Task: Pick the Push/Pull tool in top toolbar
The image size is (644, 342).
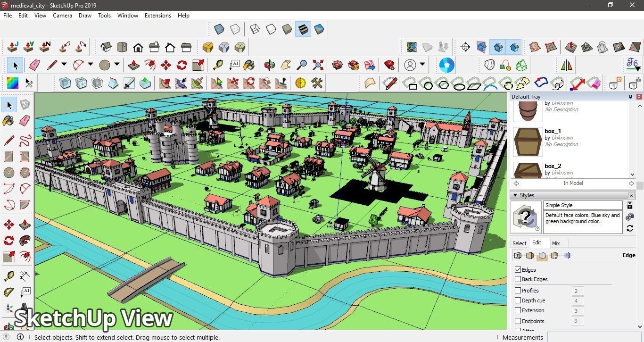Action: click(x=134, y=65)
